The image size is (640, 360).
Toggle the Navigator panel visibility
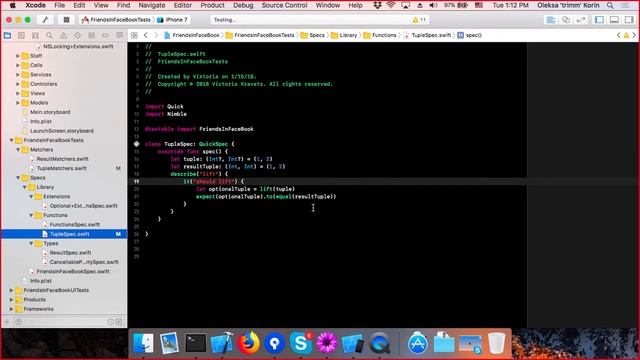(x=599, y=20)
